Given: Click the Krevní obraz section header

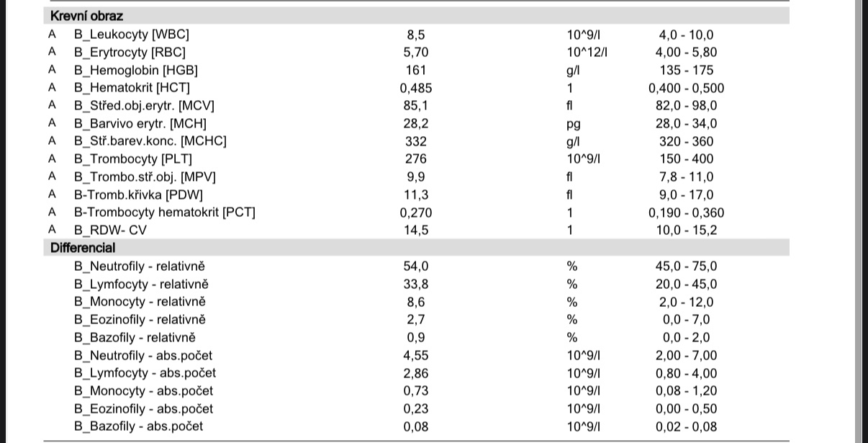Looking at the screenshot, I should (87, 16).
